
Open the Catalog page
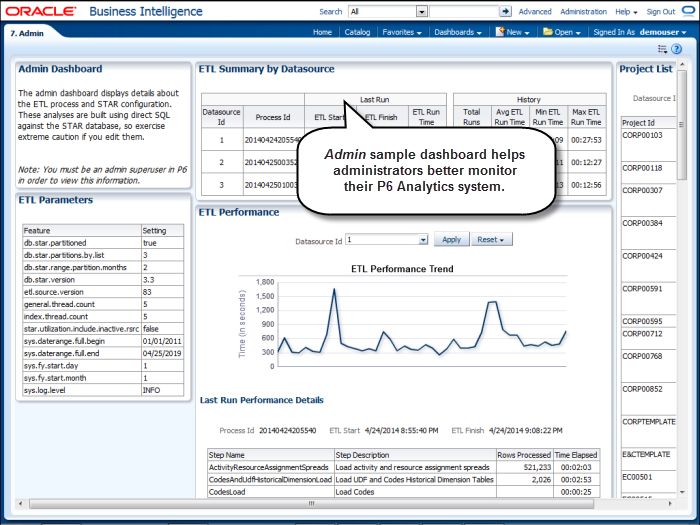pyautogui.click(x=357, y=32)
